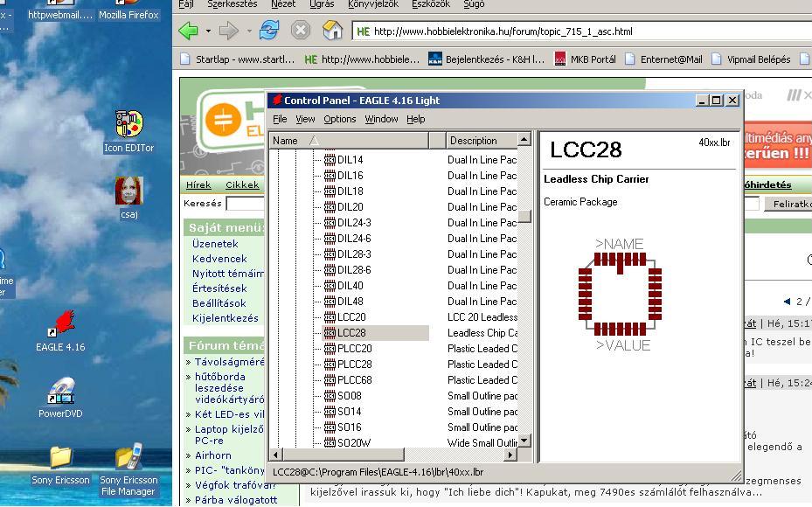Open the File menu in EAGLE Control Panel
This screenshot has width=812, height=507.
pos(280,119)
